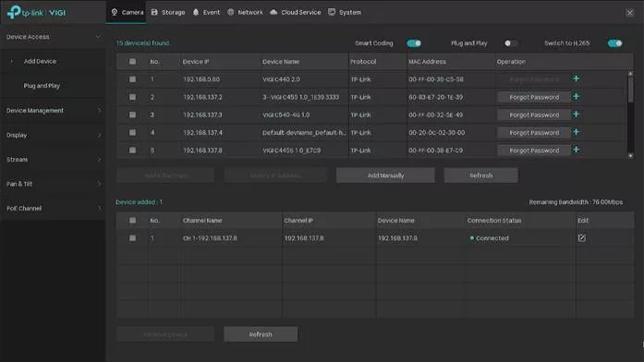
Task: Enable the Plug and Play switch
Action: pos(511,43)
